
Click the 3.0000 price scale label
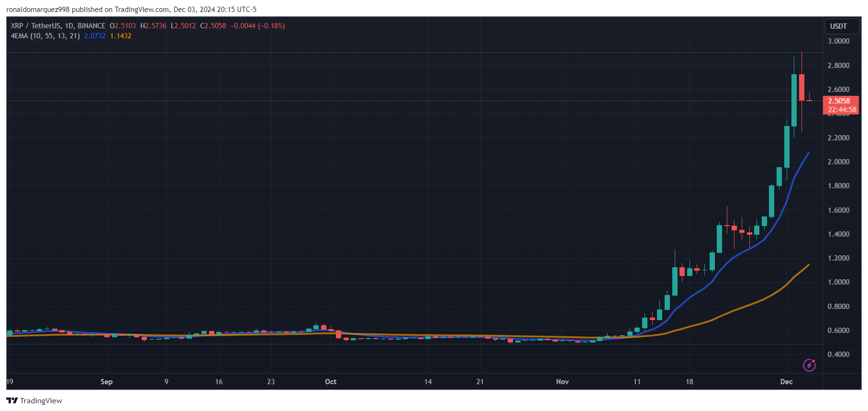tap(838, 41)
